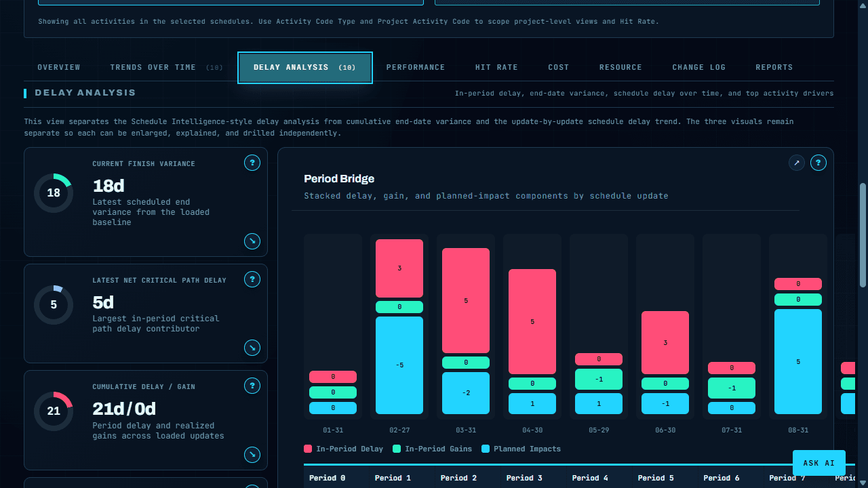Switch to the Cost tab
868x488 pixels.
point(559,67)
